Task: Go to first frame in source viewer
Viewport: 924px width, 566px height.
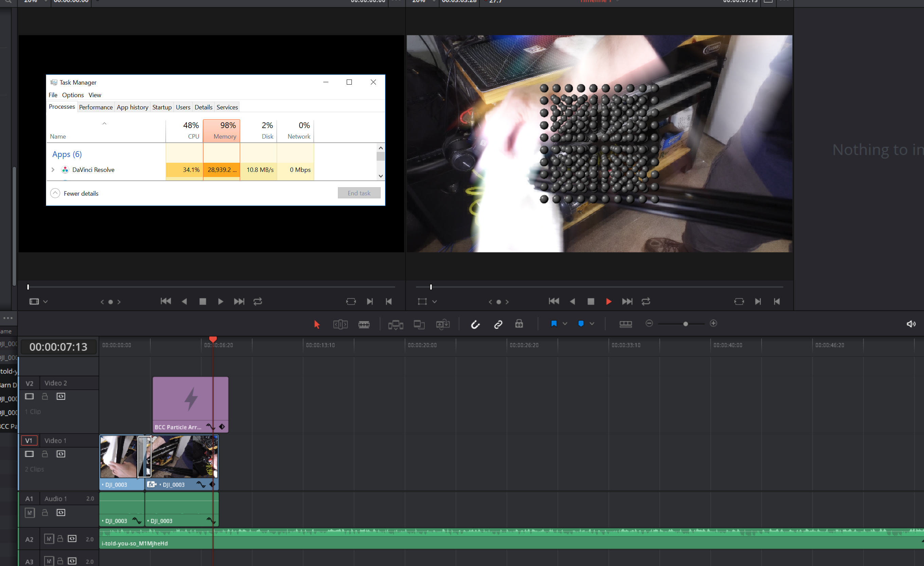Action: tap(166, 301)
